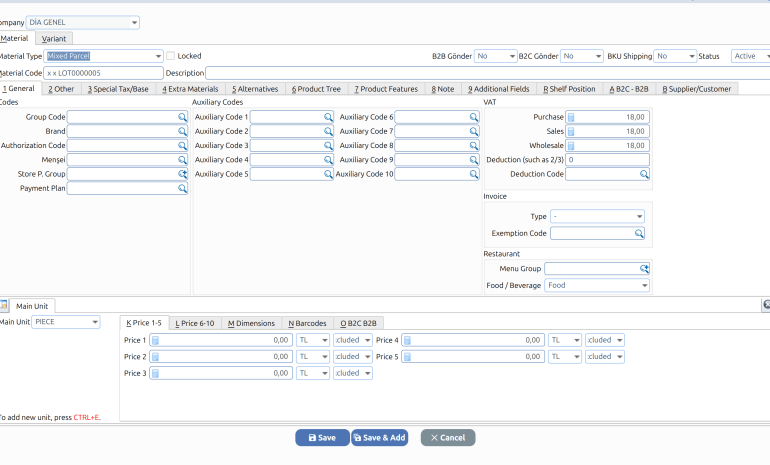Open Auxiliary Code 3 lookup magnifier
The image size is (770, 465).
click(x=328, y=146)
